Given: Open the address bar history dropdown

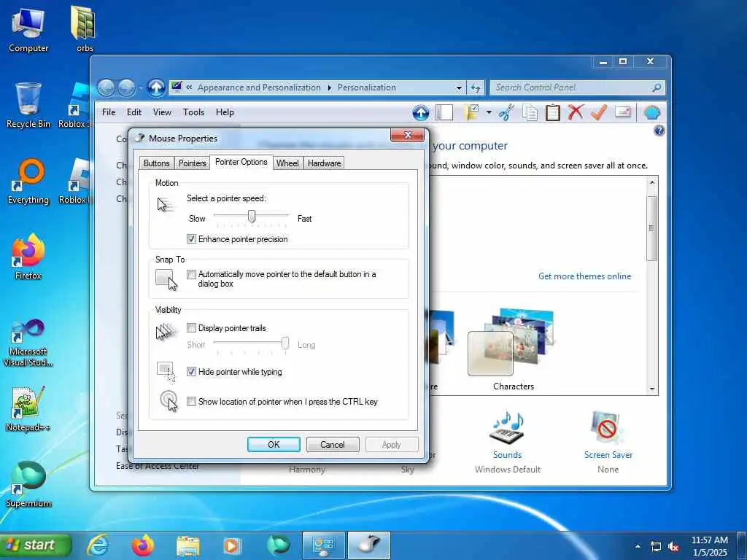Looking at the screenshot, I should (459, 88).
